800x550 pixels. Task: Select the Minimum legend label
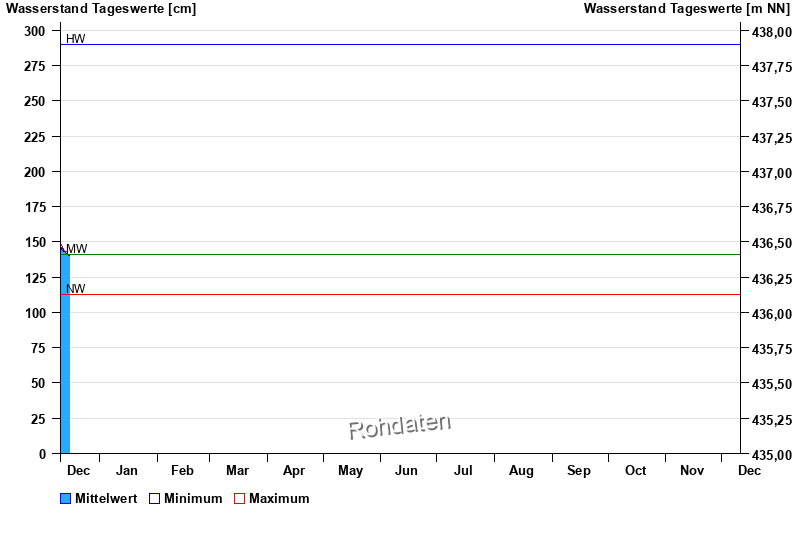coord(193,499)
